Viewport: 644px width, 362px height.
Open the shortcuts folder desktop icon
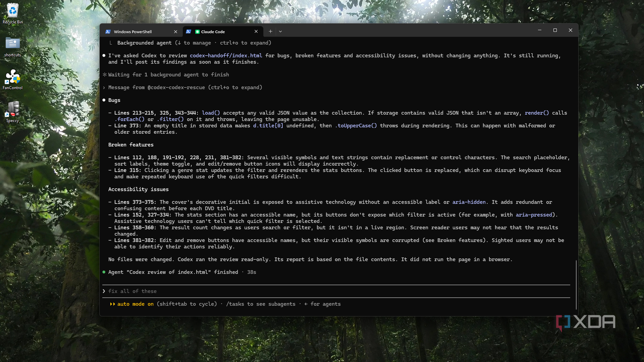coord(12,47)
